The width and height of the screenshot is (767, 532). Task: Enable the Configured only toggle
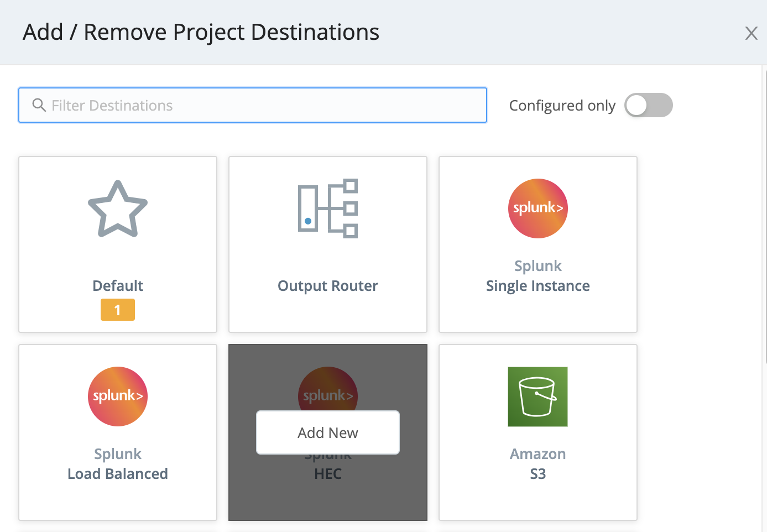click(648, 105)
